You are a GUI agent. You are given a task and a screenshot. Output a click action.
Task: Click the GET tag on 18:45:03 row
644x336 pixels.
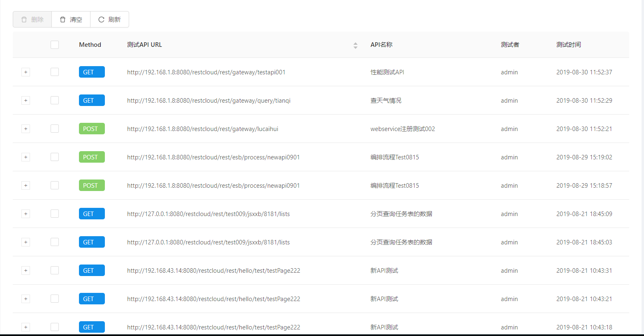(x=92, y=242)
